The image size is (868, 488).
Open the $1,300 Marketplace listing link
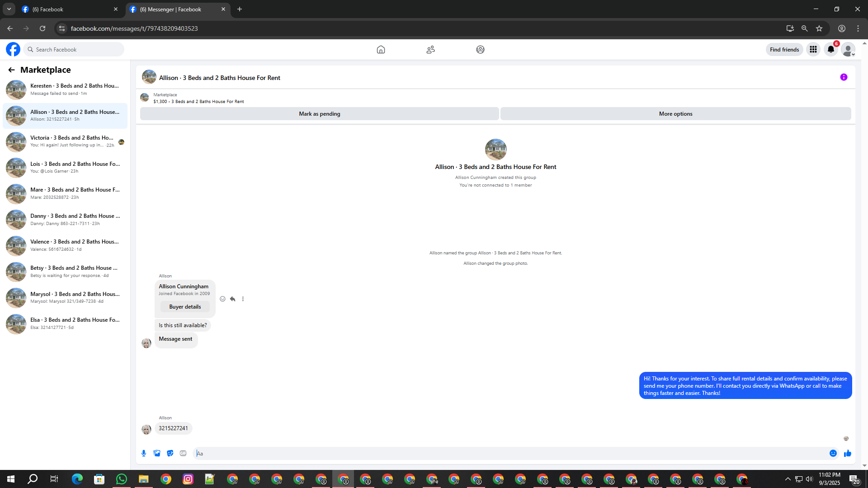198,102
